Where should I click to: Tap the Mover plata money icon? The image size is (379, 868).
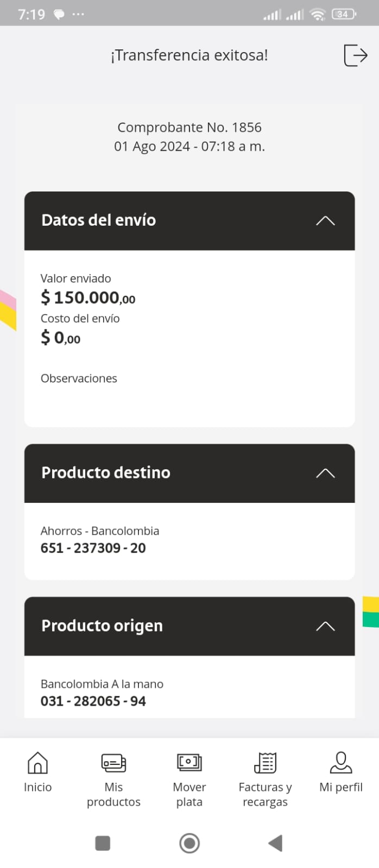pyautogui.click(x=189, y=762)
